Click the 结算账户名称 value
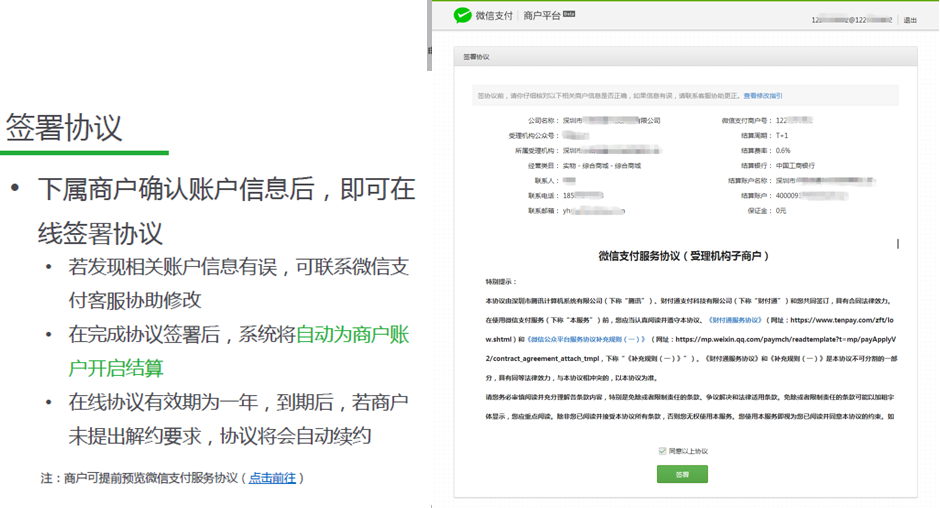 (825, 181)
